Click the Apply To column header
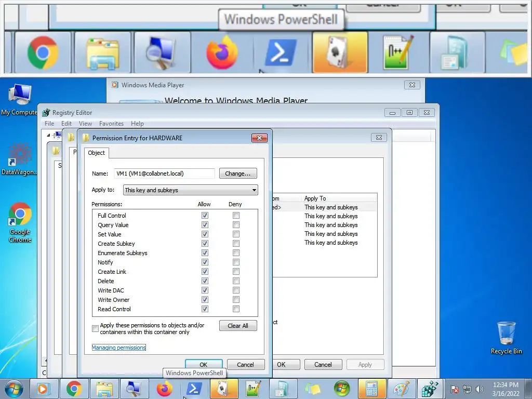This screenshot has height=399, width=532. (339, 198)
